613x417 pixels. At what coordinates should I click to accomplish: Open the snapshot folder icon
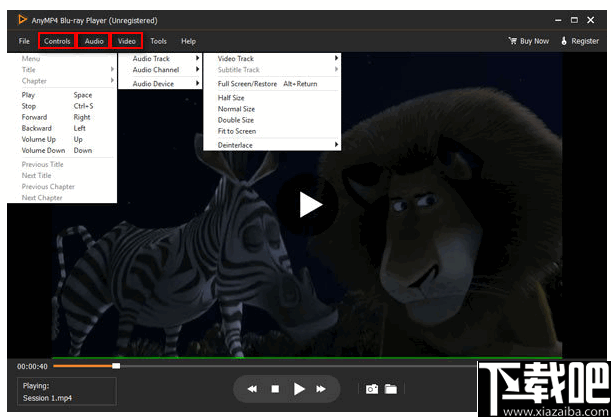[391, 388]
